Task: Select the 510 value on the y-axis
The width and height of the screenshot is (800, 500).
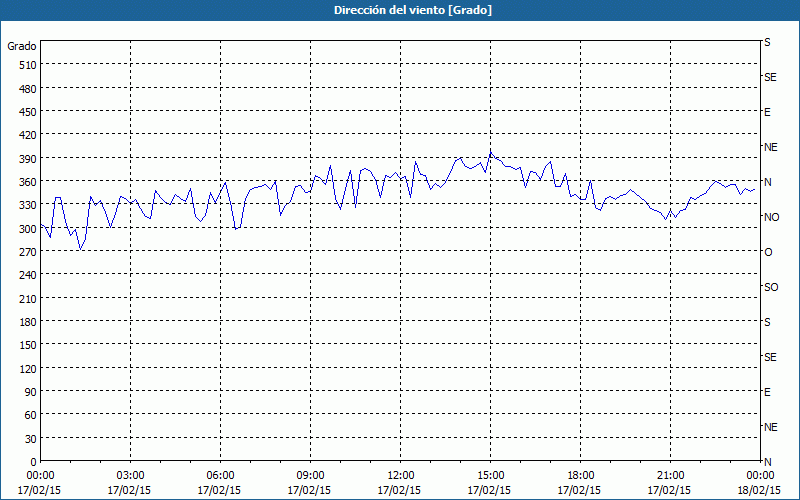Action: [x=28, y=65]
